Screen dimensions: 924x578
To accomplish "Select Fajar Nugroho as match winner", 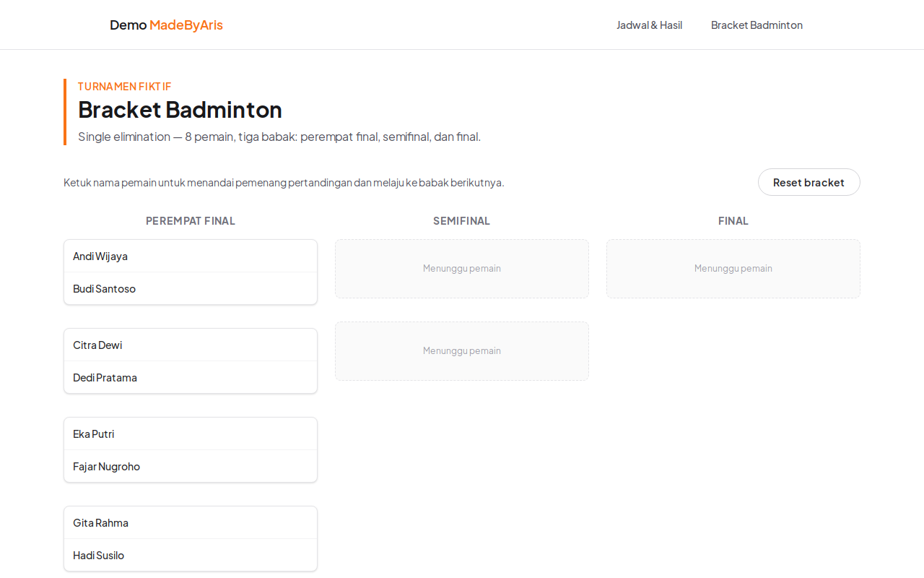I will [x=191, y=466].
